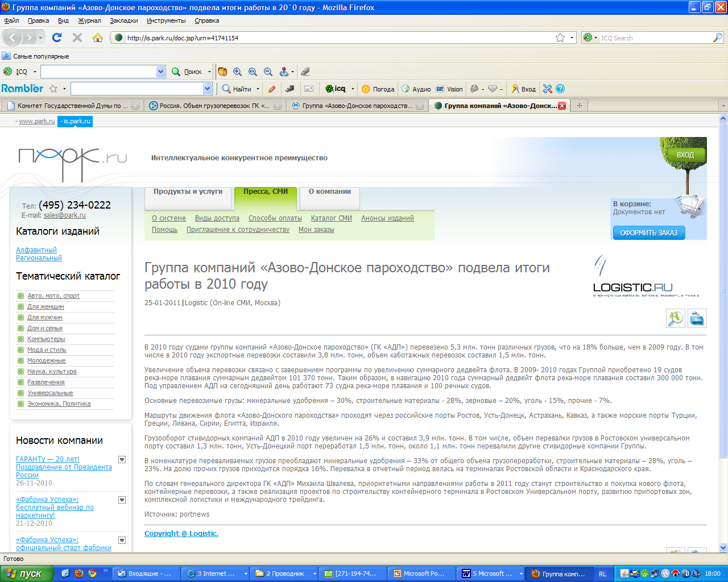Click the ICQ Search magnifier icon

[718, 38]
